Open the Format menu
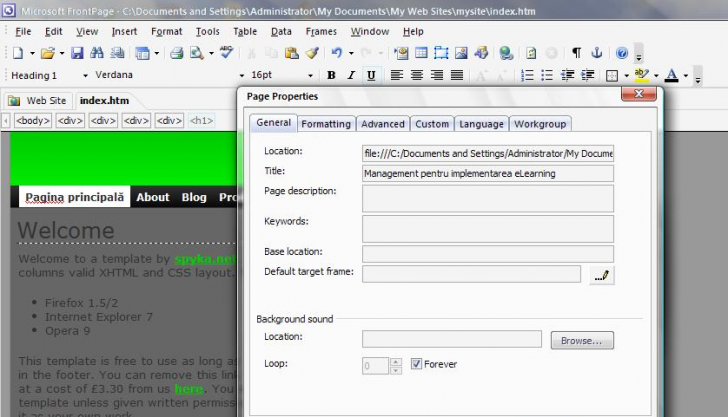 click(x=166, y=31)
